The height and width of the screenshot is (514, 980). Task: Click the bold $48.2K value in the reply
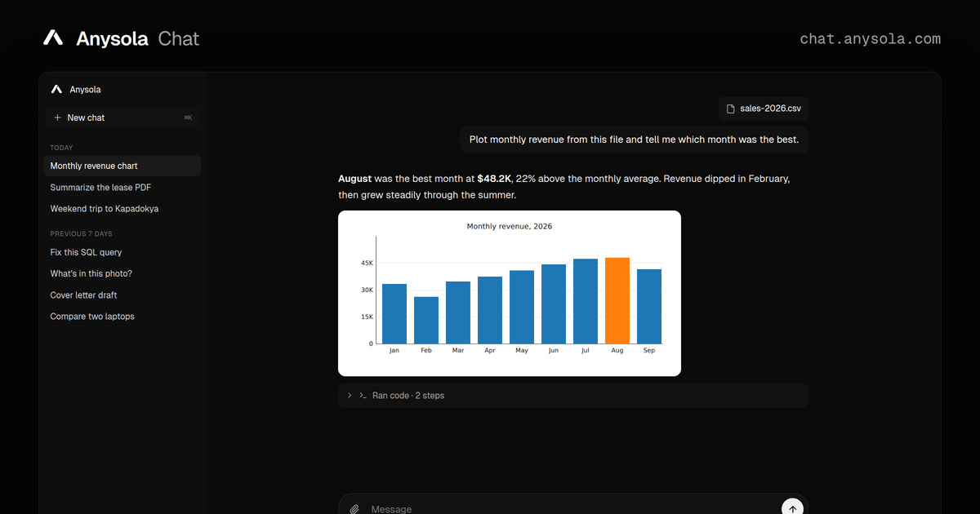pyautogui.click(x=495, y=178)
